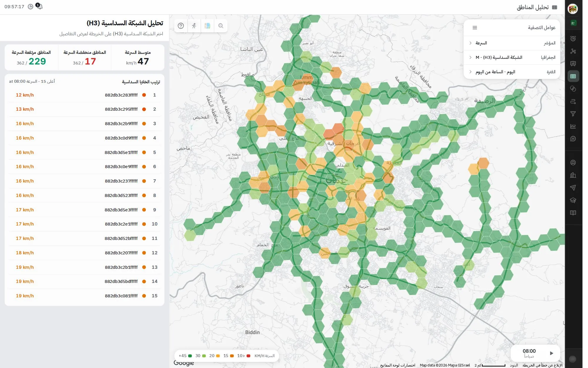Click the profile avatar at the top of the sidebar
This screenshot has height=368, width=588.
point(573,9)
